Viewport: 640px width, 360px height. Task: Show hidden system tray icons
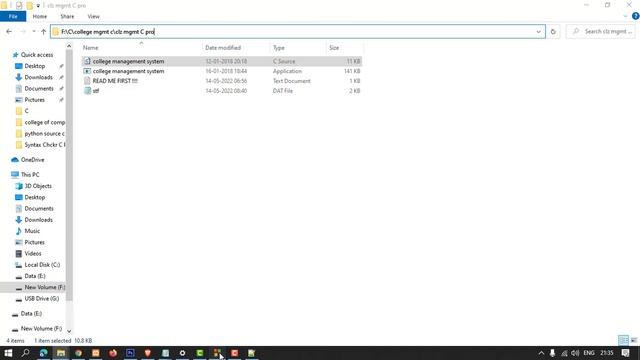pyautogui.click(x=541, y=353)
